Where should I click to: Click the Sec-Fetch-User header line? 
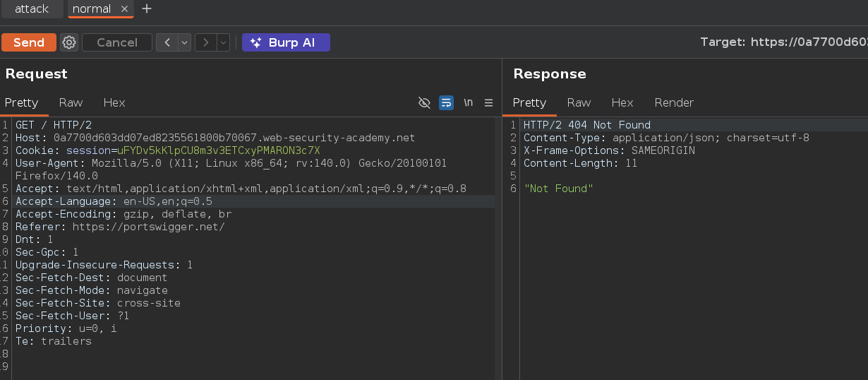click(x=73, y=316)
